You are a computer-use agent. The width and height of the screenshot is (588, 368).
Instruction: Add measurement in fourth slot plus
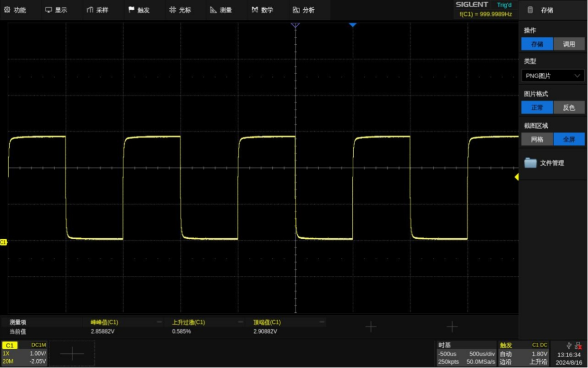coord(371,327)
